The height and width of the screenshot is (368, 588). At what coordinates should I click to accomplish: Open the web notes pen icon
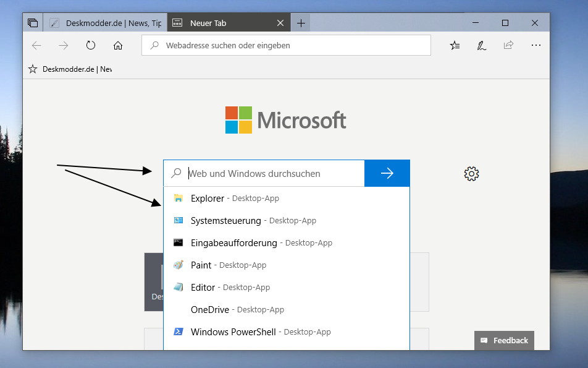point(482,45)
